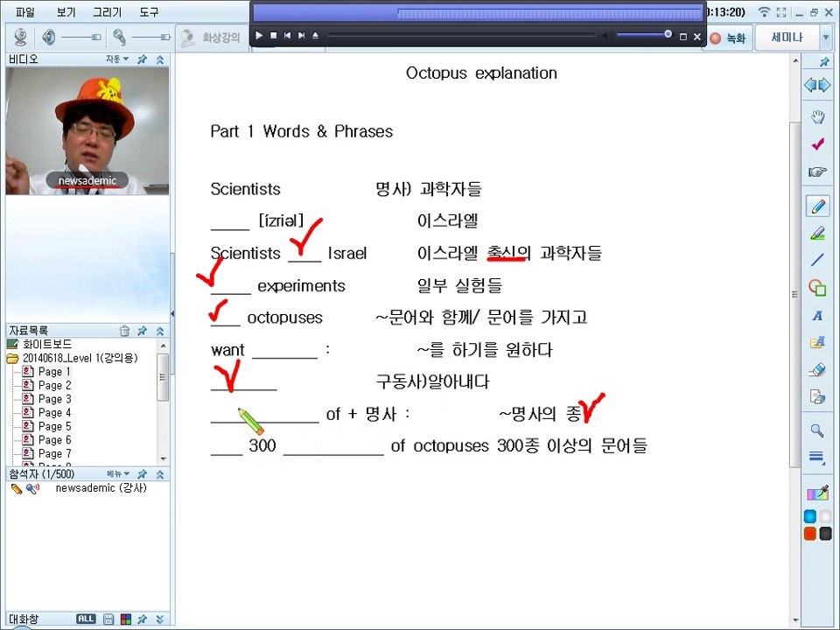Select the checkmark stamp tool
This screenshot has height=630, width=840.
pyautogui.click(x=817, y=143)
